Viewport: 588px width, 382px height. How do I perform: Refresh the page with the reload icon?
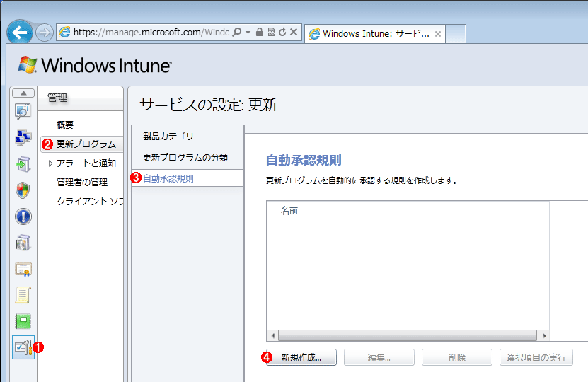(x=282, y=33)
